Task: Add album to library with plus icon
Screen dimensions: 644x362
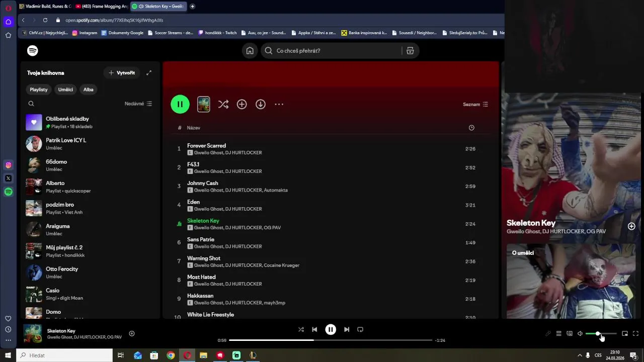Action: pyautogui.click(x=242, y=104)
